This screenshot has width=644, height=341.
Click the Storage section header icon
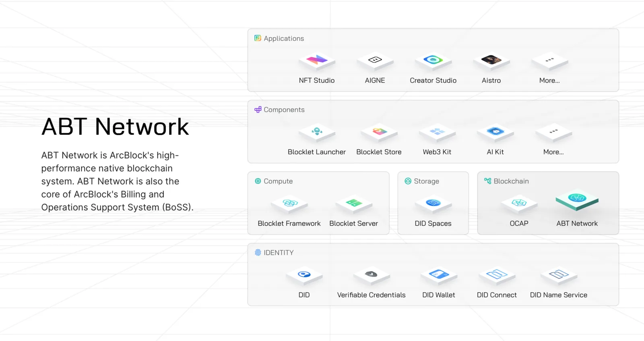pyautogui.click(x=408, y=181)
